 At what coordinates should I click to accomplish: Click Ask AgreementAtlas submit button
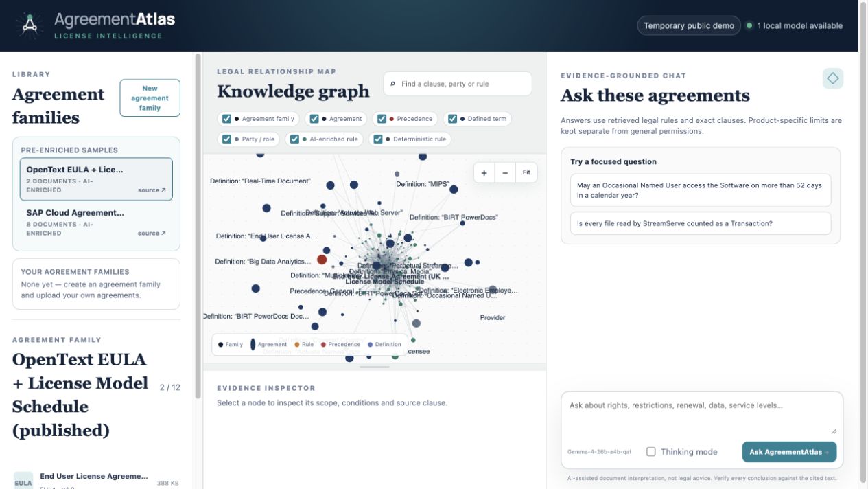click(789, 452)
